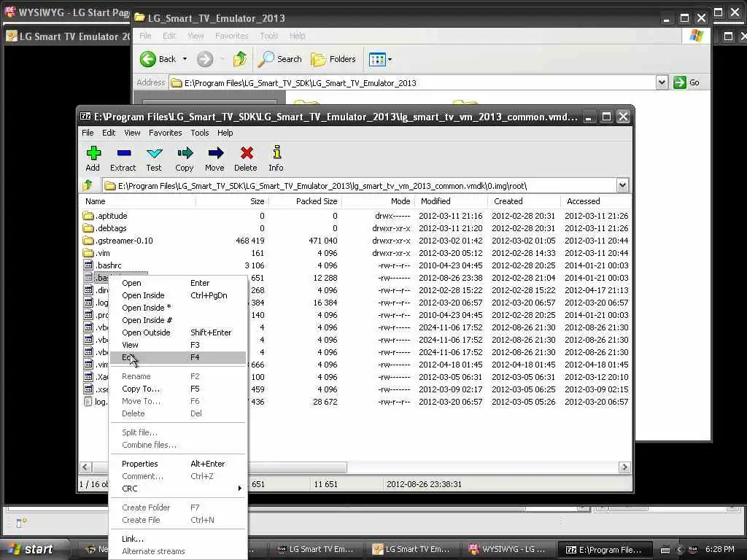This screenshot has width=747, height=560.
Task: Open the 7-Zip Favorites menu
Action: point(166,133)
